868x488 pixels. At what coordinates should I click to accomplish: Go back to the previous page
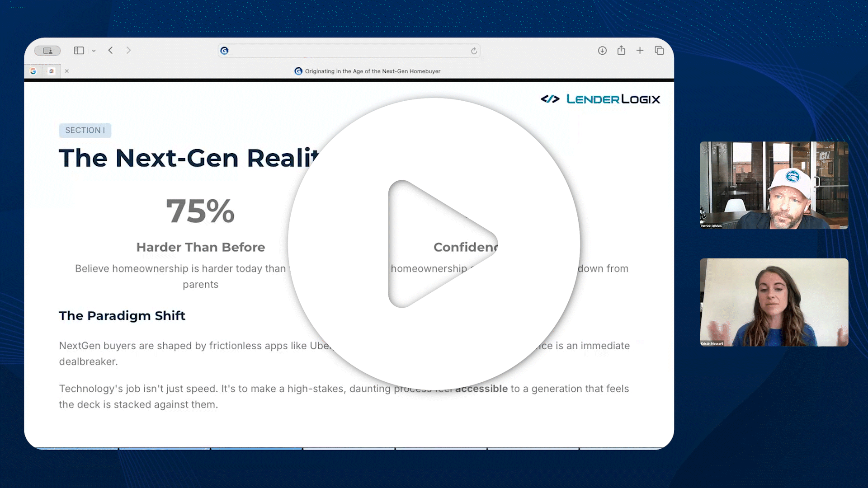[x=111, y=50]
